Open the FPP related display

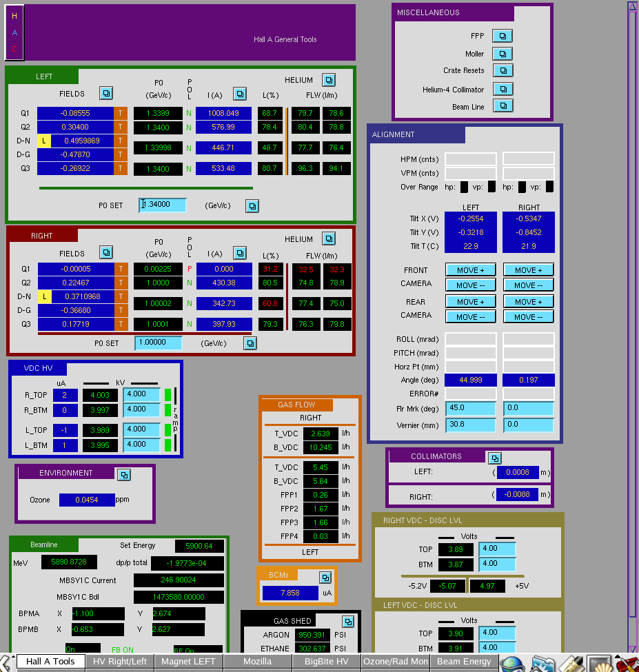click(x=503, y=36)
